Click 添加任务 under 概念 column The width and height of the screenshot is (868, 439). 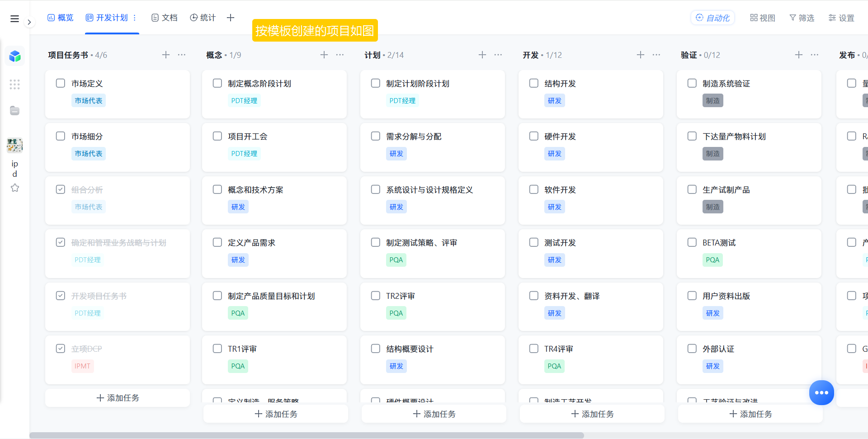click(276, 414)
